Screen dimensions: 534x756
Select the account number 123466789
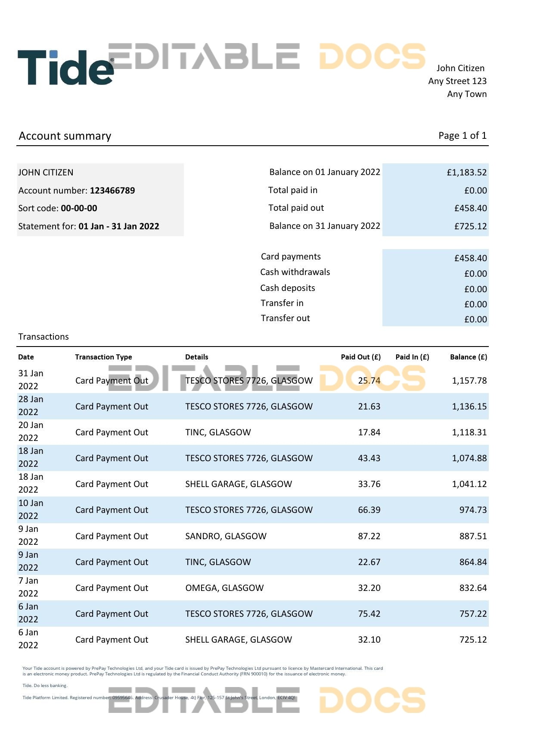pos(112,191)
